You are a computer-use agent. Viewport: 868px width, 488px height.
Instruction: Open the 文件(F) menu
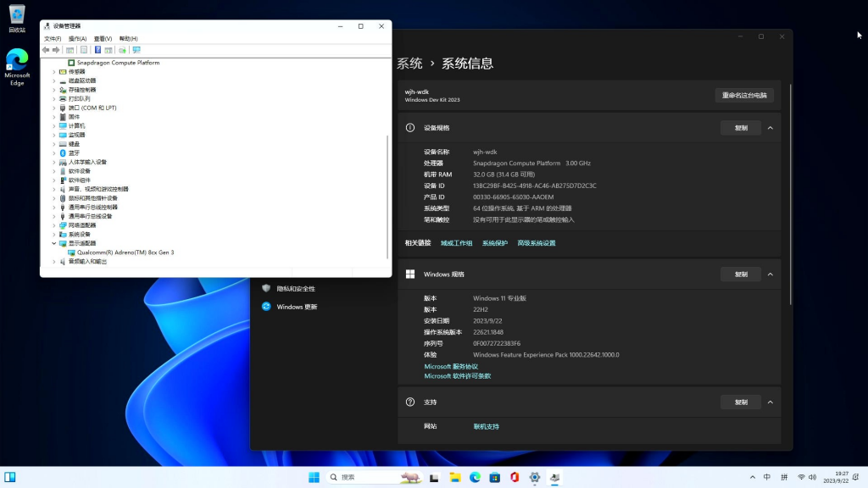pos(53,39)
